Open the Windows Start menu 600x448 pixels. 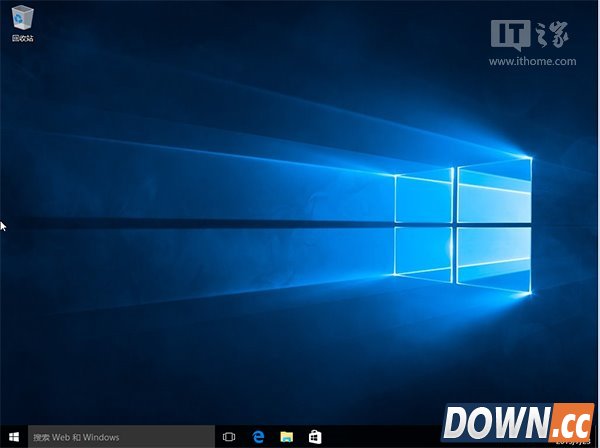(14, 437)
